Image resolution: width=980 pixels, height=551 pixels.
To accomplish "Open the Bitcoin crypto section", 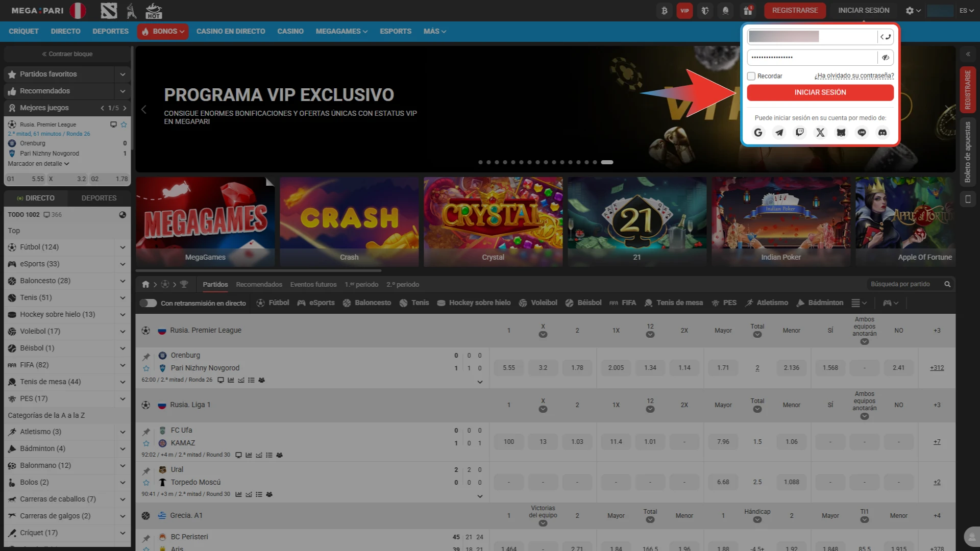I will [664, 10].
